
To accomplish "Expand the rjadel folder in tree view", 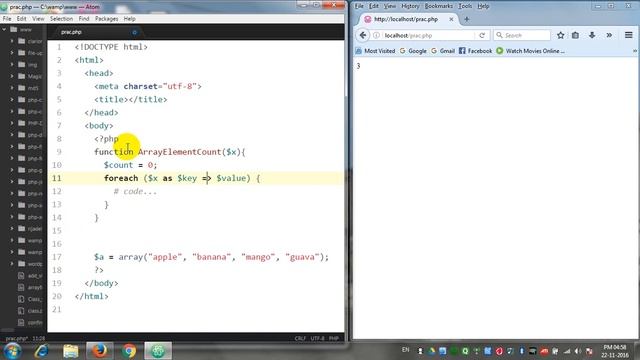I will [x=12, y=229].
